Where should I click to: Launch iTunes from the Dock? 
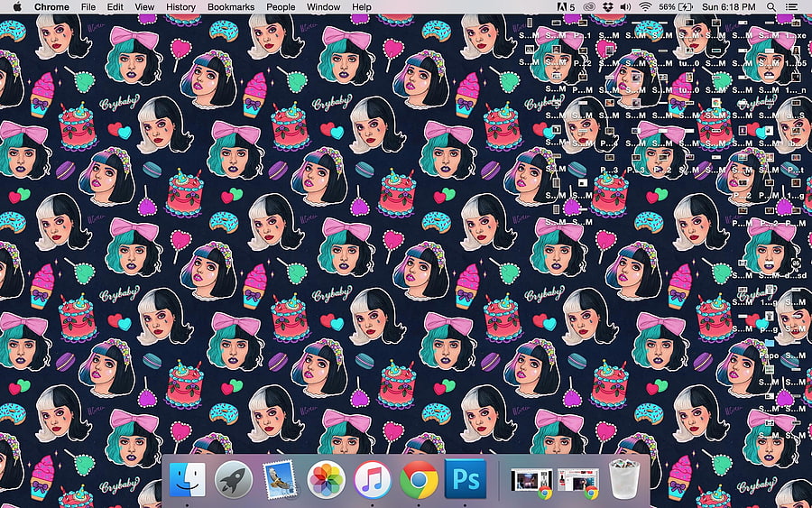point(373,480)
